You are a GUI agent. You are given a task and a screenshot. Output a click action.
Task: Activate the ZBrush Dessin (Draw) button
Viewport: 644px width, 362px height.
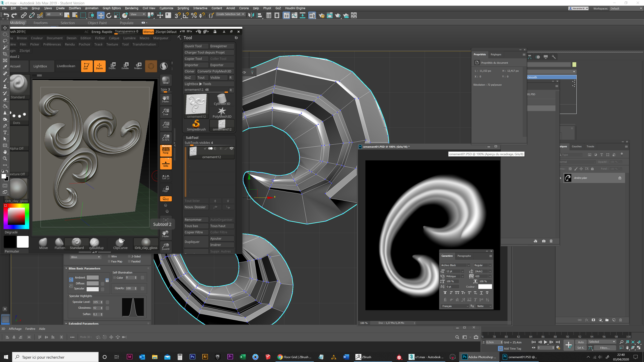[x=99, y=66]
